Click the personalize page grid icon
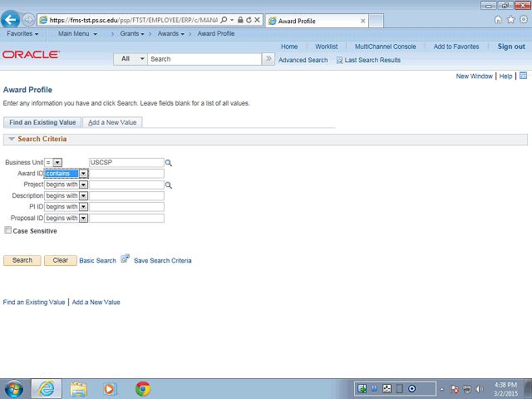The width and height of the screenshot is (532, 399). click(x=523, y=76)
